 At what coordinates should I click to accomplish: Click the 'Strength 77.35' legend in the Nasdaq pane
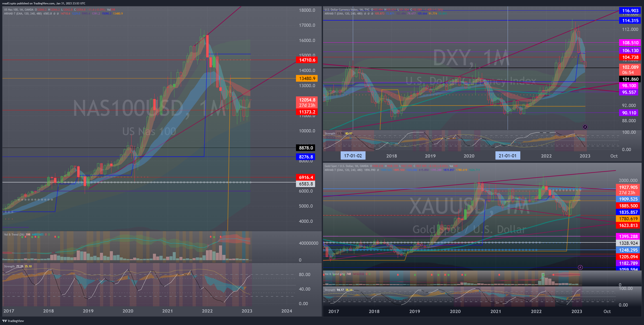click(x=14, y=266)
